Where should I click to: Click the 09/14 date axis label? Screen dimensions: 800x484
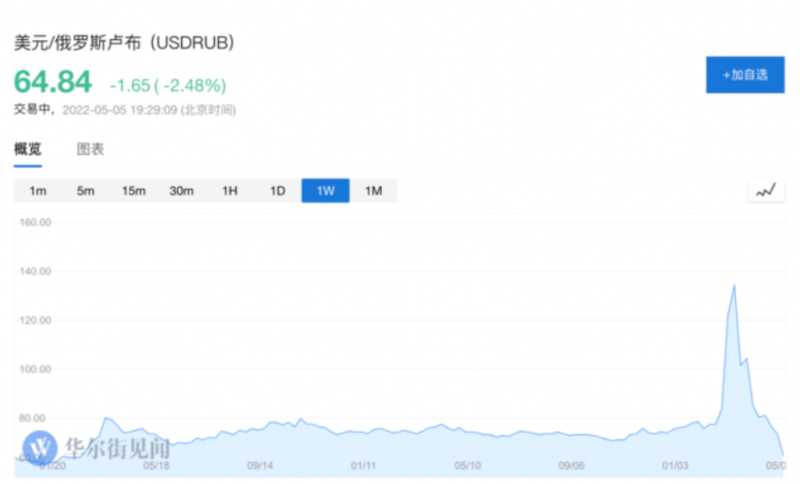260,465
